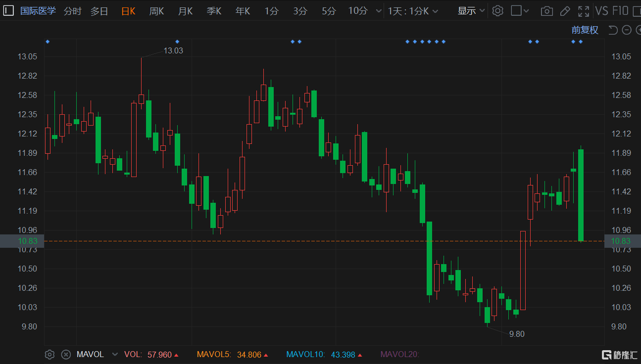Click the green 10.83 tag on left axis
The height and width of the screenshot is (364, 641).
[22, 241]
